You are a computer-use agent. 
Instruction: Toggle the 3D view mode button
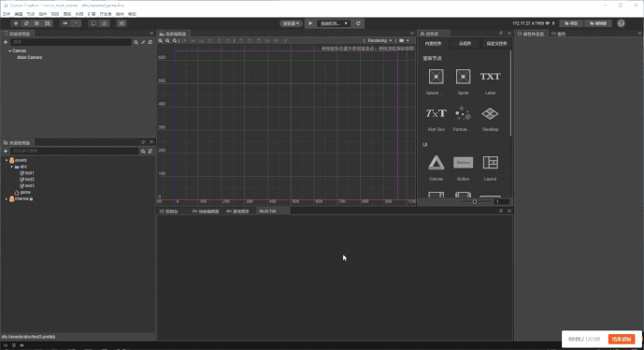coord(122,23)
